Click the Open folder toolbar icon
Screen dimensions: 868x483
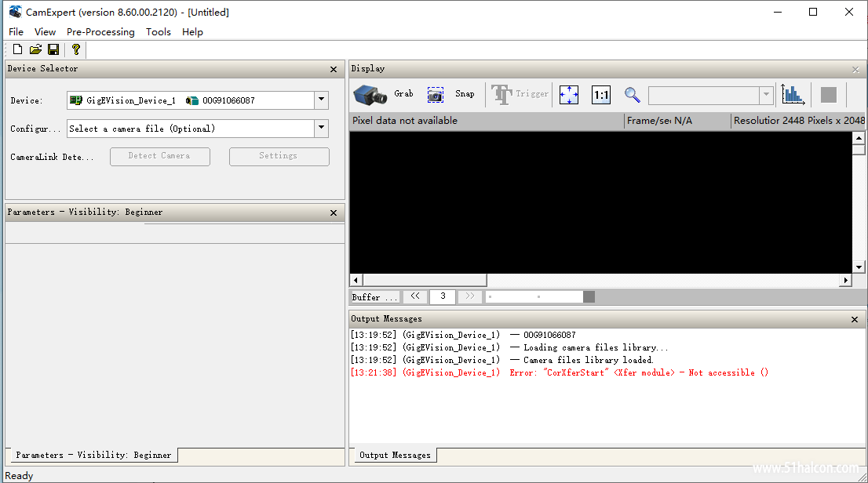pyautogui.click(x=35, y=50)
